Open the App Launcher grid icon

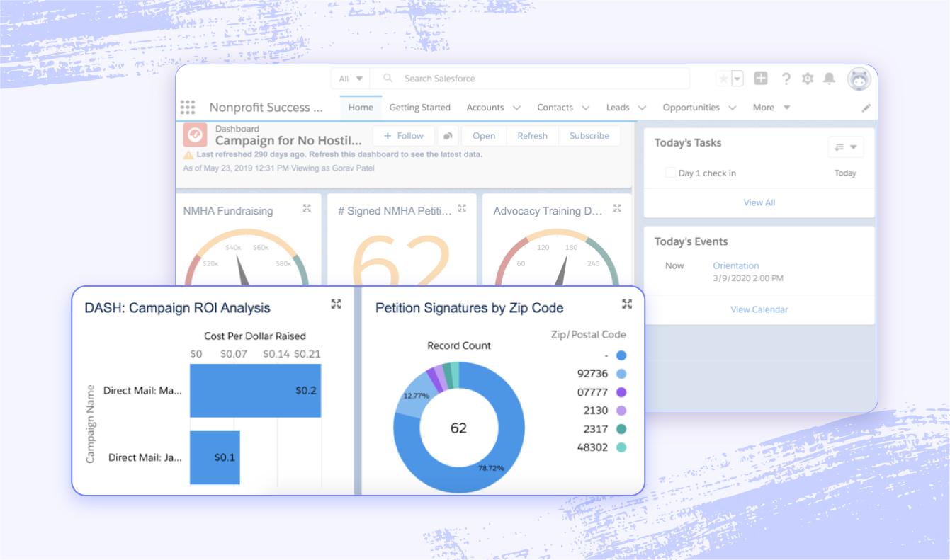pyautogui.click(x=188, y=108)
